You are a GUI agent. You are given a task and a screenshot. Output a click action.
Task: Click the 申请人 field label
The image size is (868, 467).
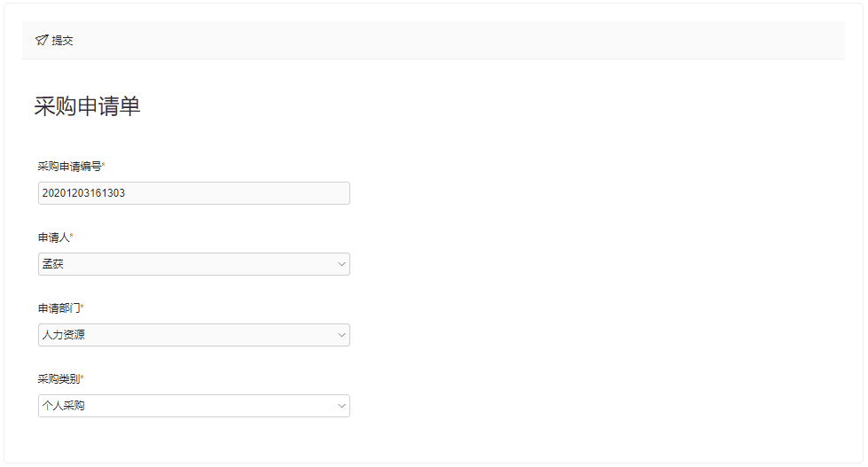coord(53,237)
